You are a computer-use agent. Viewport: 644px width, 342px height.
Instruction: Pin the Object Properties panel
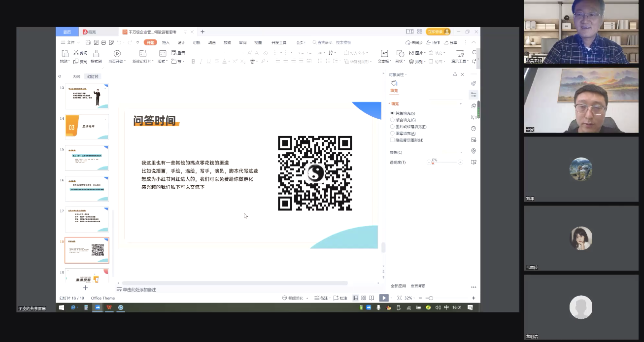point(455,74)
